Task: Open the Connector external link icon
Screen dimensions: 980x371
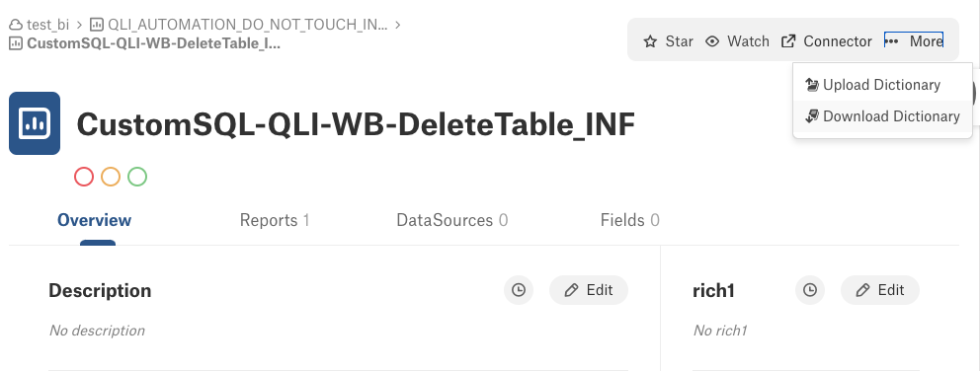Action: click(788, 41)
